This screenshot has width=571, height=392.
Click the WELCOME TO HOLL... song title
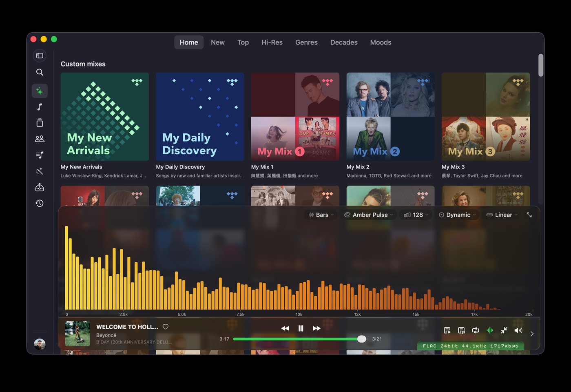tap(127, 327)
